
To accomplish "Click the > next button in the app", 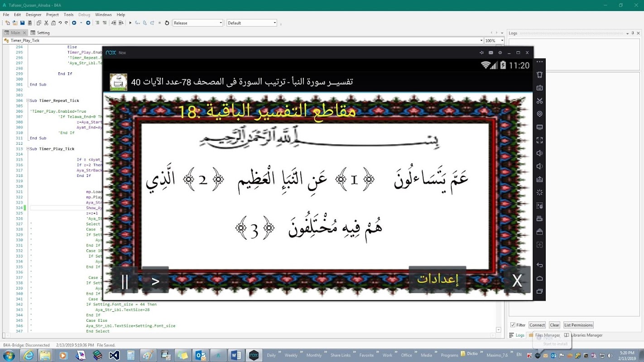I will coord(155,281).
